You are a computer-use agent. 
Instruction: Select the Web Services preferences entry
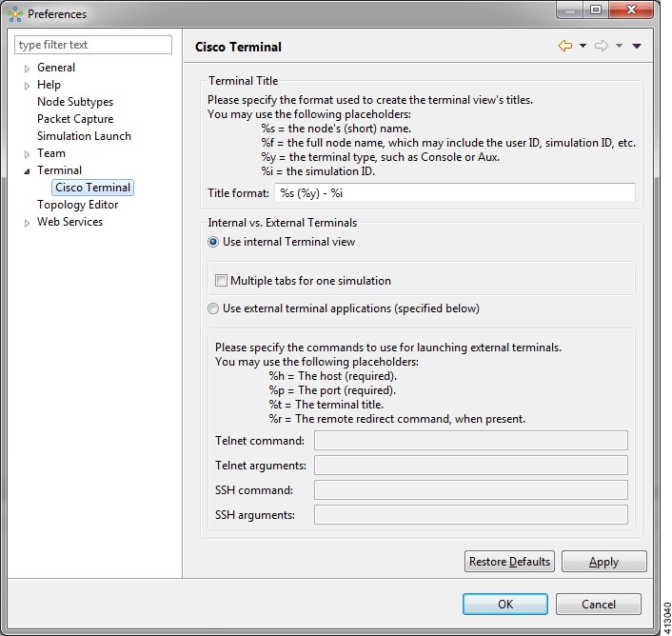[69, 222]
